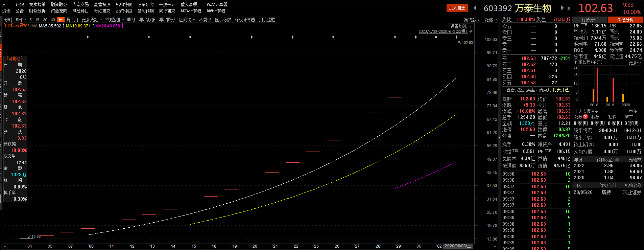
Task: Click the 加入自选 button
Action: pyautogui.click(x=457, y=8)
